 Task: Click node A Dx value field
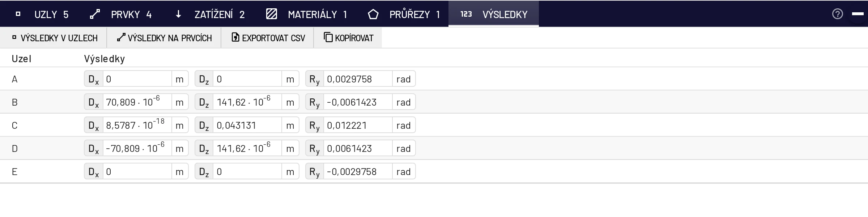tap(137, 79)
